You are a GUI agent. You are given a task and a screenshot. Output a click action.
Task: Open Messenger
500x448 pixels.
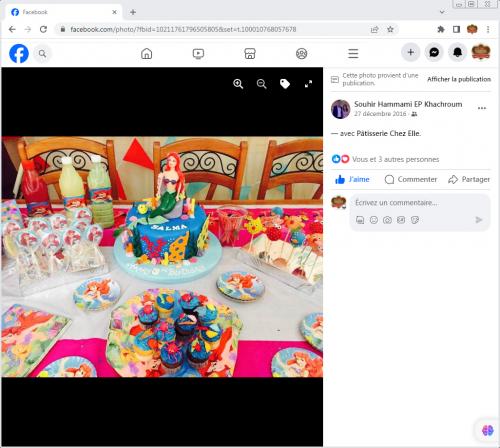point(434,52)
